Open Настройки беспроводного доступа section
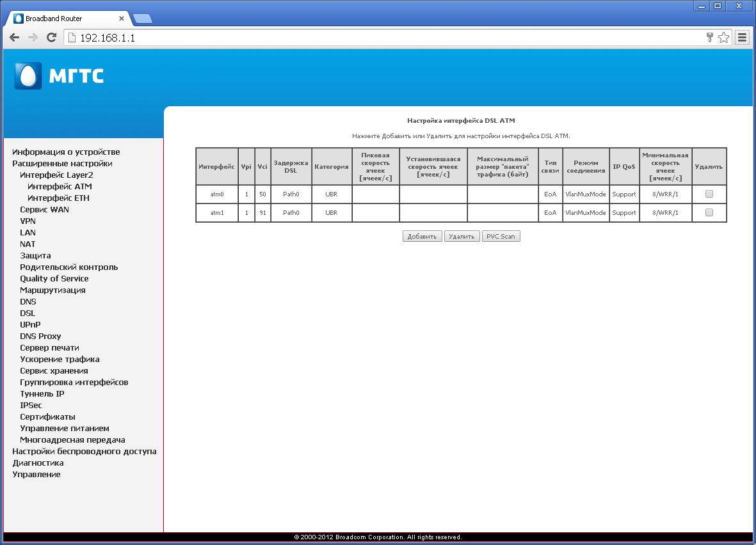756x545 pixels. pyautogui.click(x=84, y=452)
